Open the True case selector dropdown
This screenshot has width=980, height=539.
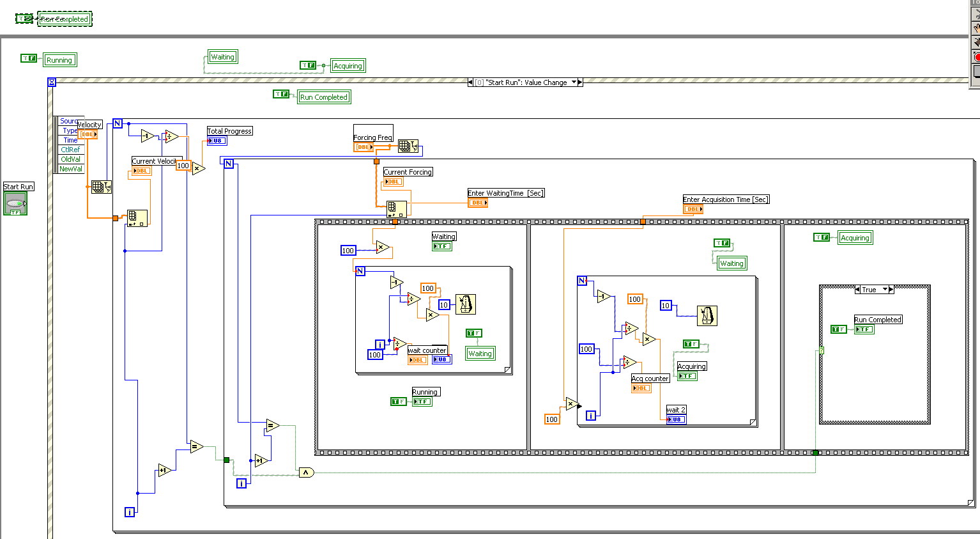(885, 290)
